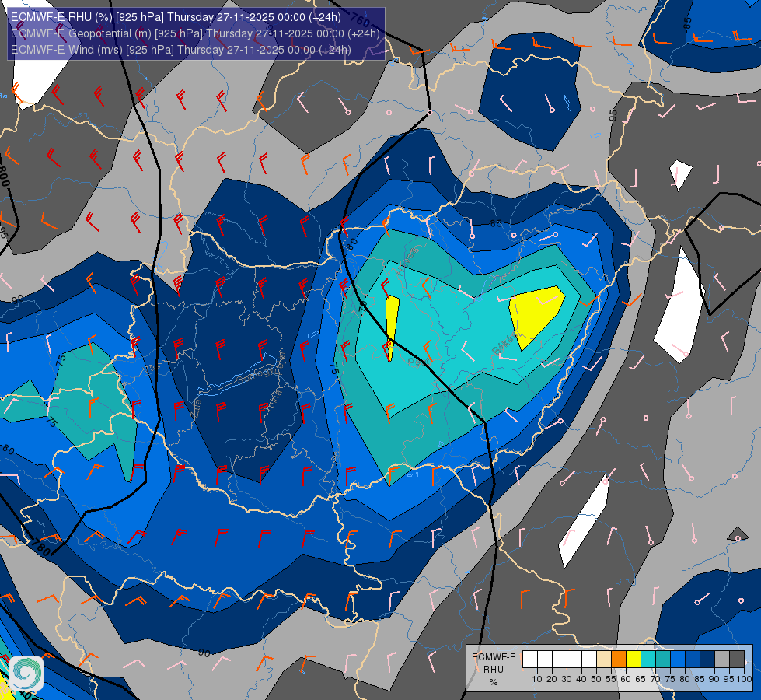The image size is (761, 700).
Task: Click the narrow yellow sliver near Pest
Action: 391,328
